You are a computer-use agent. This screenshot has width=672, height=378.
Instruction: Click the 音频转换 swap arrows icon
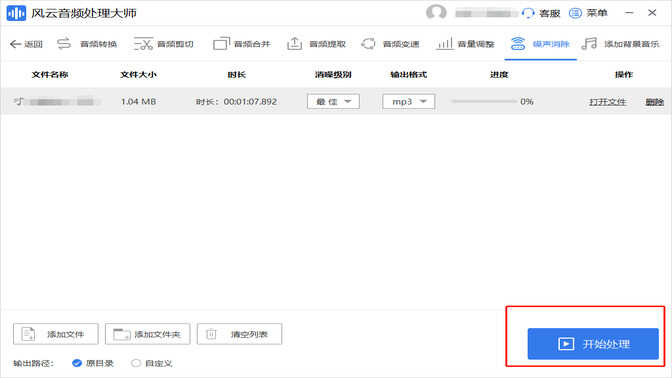[x=63, y=44]
